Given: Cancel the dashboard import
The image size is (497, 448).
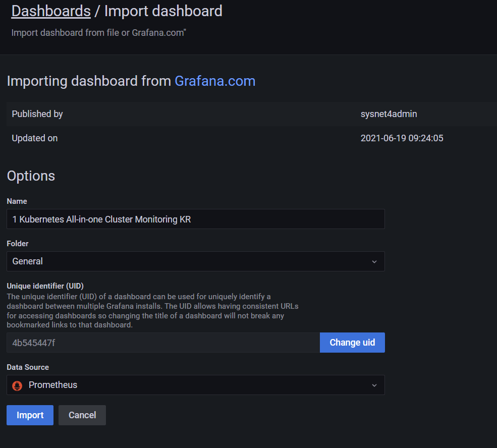Looking at the screenshot, I should pos(82,415).
